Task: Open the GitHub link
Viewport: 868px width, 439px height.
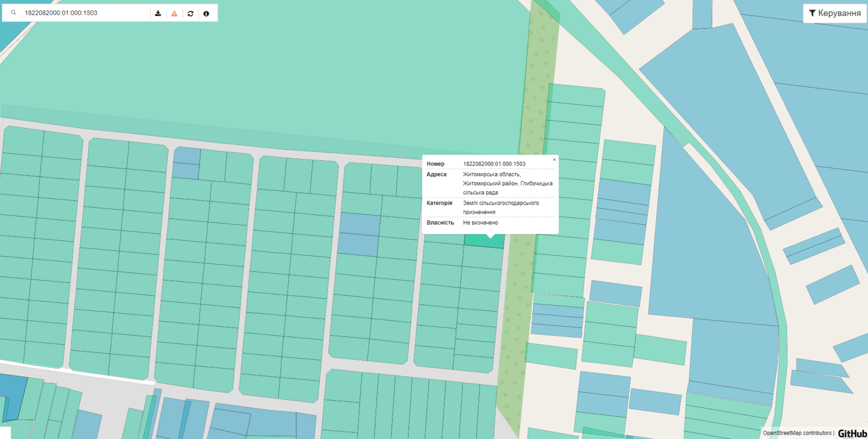Action: pyautogui.click(x=852, y=433)
